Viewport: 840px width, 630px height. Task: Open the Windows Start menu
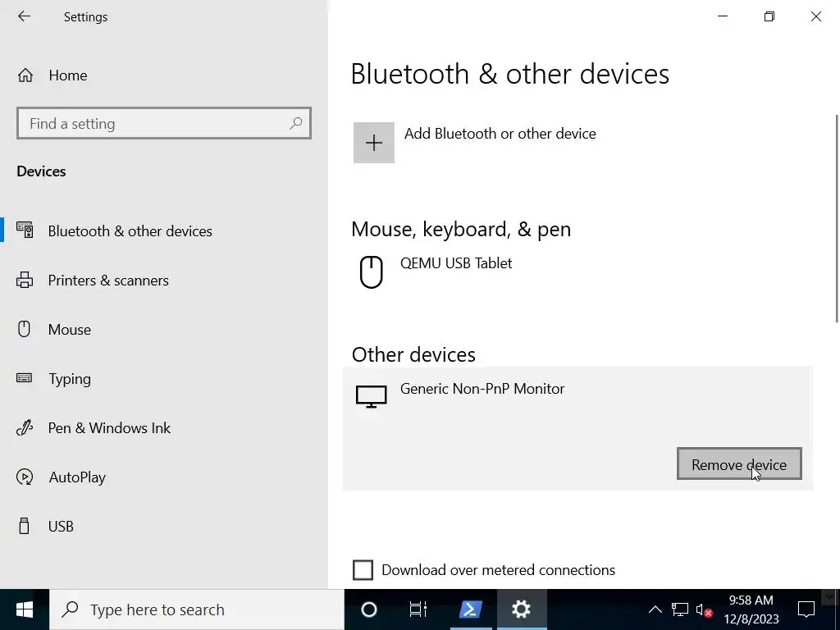(25, 609)
